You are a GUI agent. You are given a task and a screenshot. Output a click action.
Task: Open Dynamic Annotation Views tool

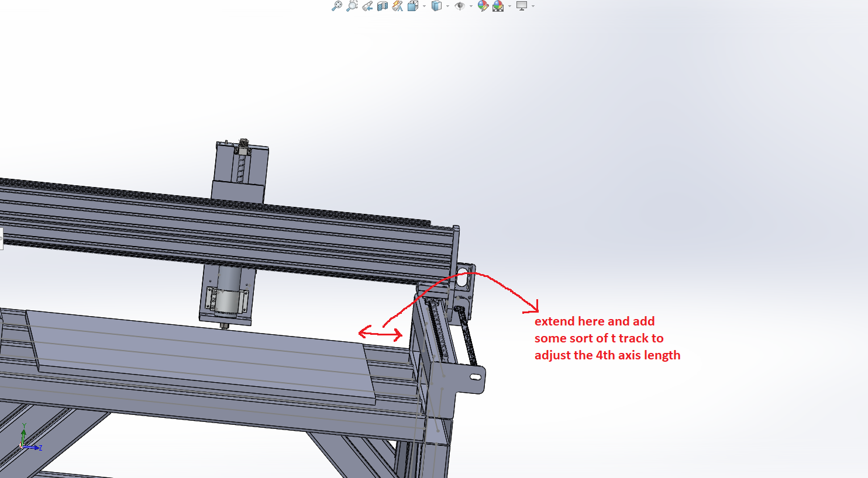[398, 6]
